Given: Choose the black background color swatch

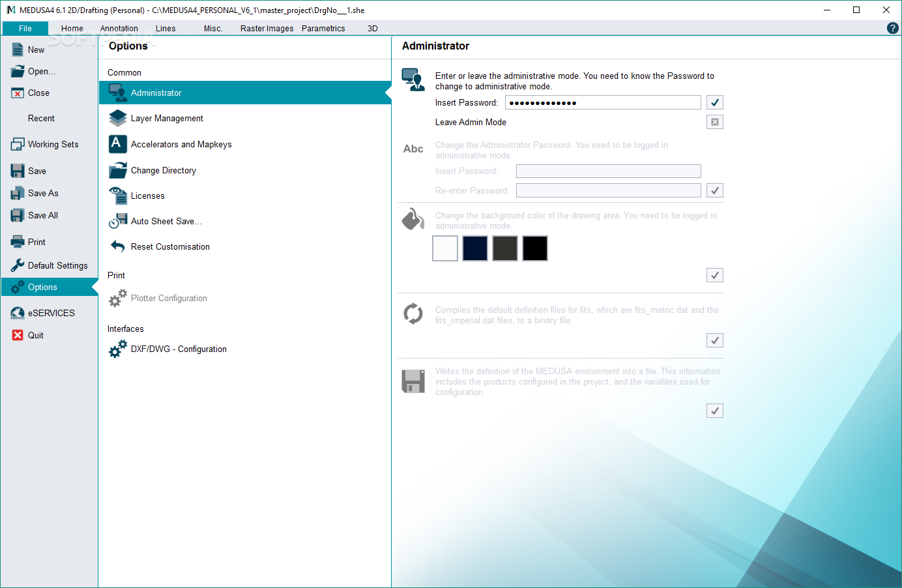Looking at the screenshot, I should click(535, 248).
